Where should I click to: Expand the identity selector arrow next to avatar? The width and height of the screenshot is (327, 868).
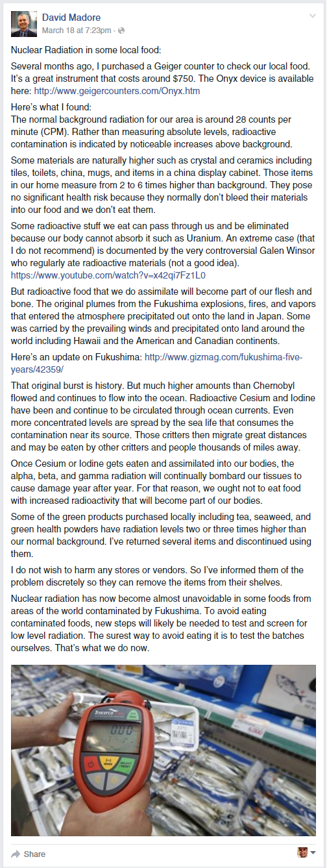click(x=313, y=853)
